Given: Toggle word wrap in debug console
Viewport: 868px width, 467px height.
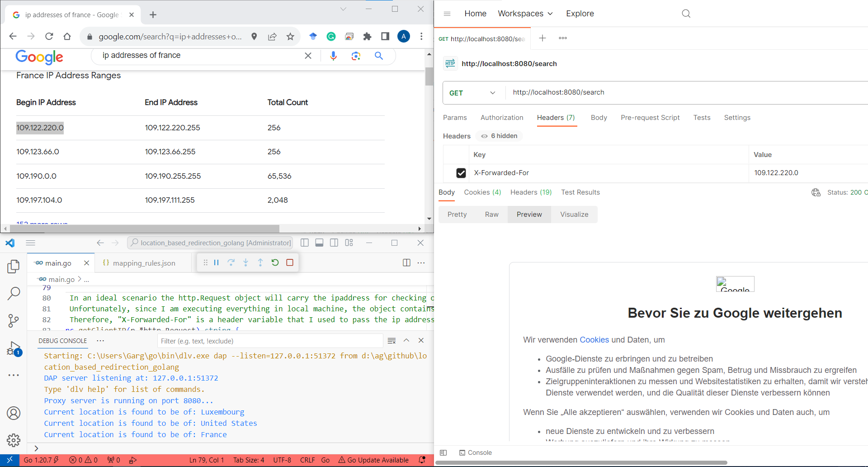Looking at the screenshot, I should tap(392, 341).
